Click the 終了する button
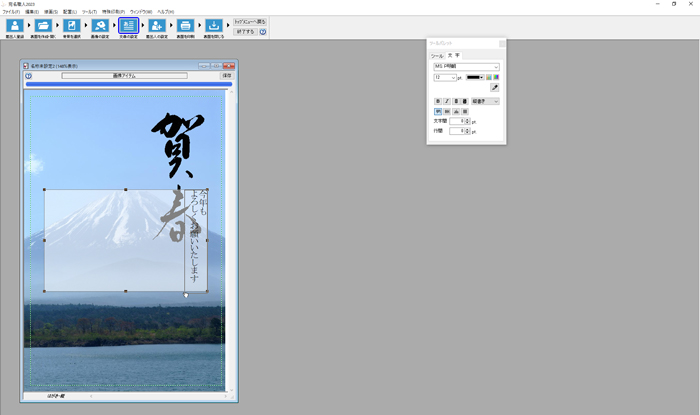 point(245,31)
